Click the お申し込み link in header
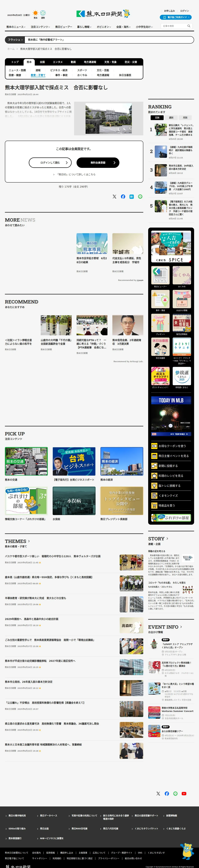This screenshot has width=199, height=868. [x=169, y=11]
